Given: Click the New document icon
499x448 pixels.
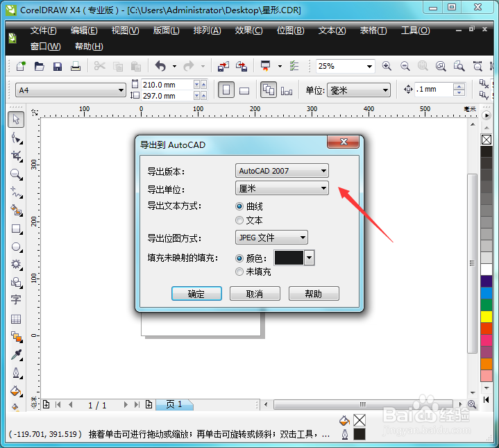Looking at the screenshot, I should [x=21, y=66].
